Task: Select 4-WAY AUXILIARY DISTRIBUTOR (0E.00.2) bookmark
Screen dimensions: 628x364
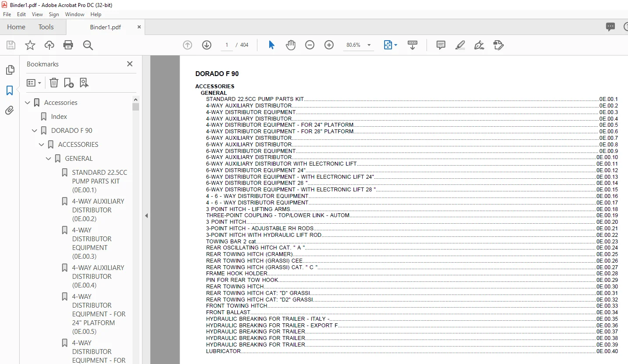Action: (x=98, y=210)
